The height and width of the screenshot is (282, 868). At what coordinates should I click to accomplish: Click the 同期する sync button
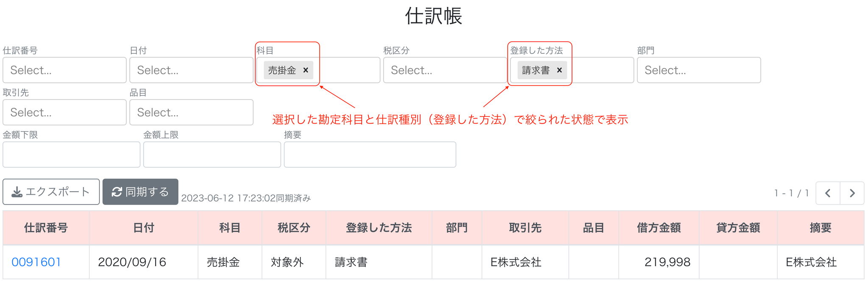pyautogui.click(x=140, y=192)
